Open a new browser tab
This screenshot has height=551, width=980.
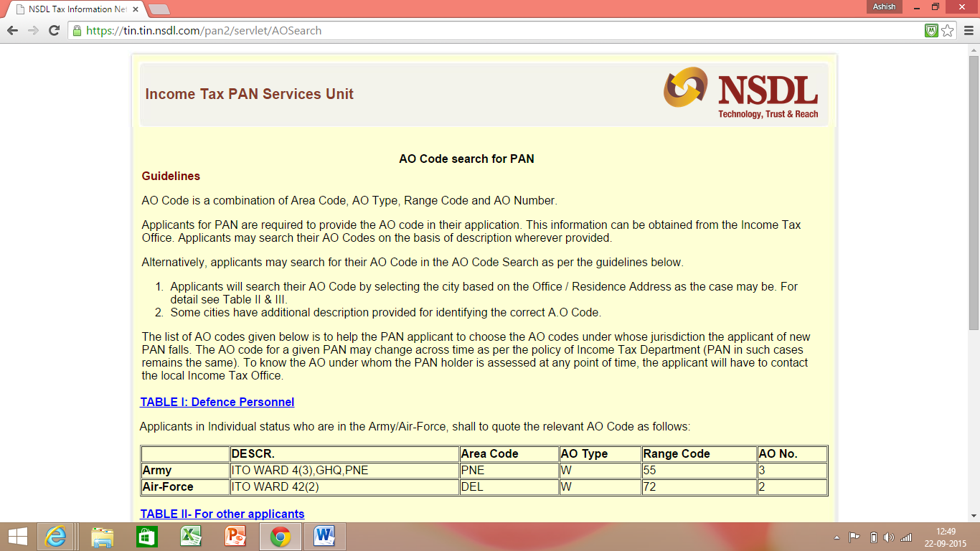pos(159,9)
